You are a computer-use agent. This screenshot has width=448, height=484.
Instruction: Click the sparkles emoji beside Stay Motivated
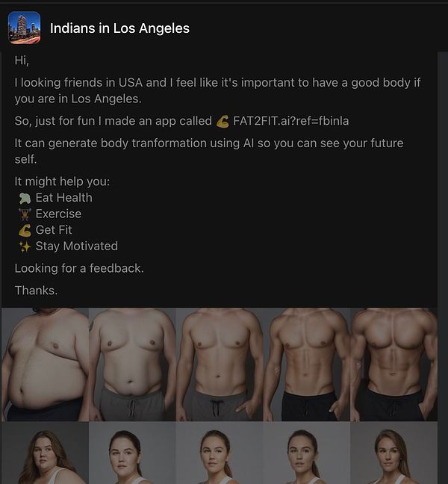(25, 246)
